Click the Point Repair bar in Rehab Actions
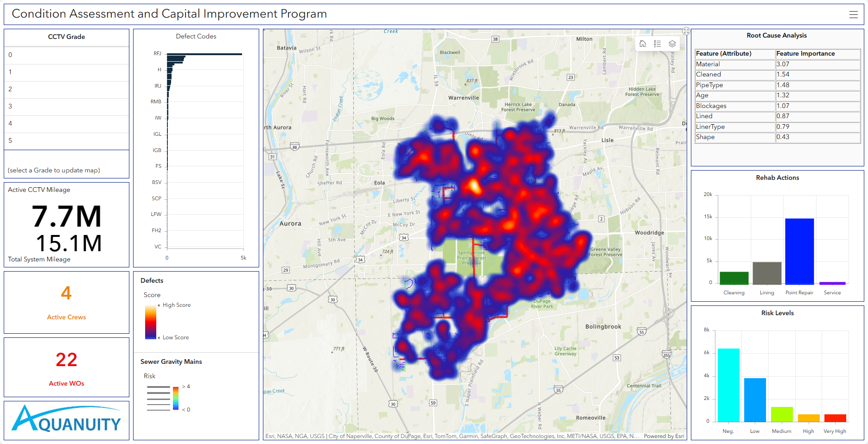This screenshot has width=868, height=444. point(799,251)
